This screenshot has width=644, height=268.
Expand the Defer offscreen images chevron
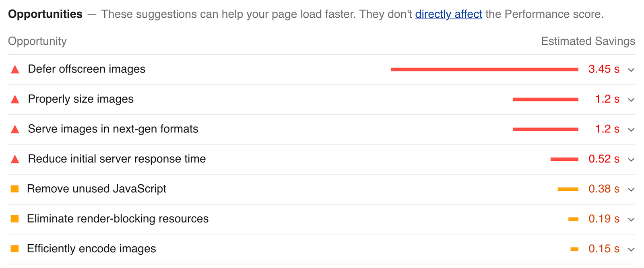(x=631, y=70)
